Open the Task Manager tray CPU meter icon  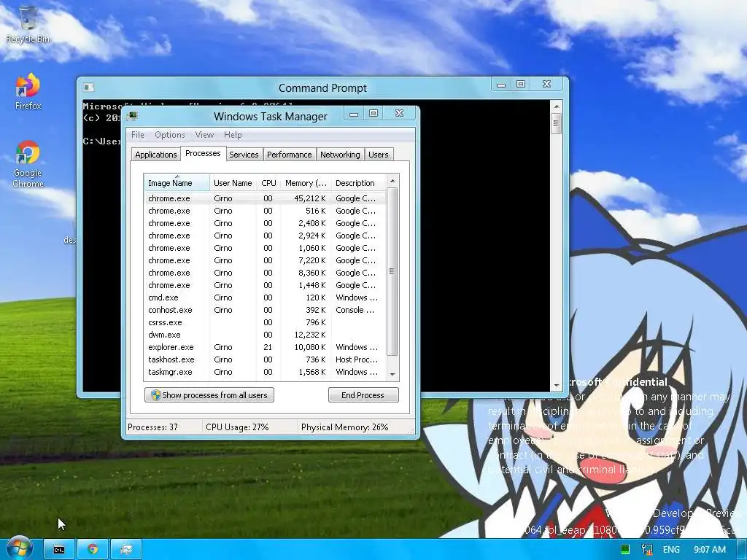[625, 549]
